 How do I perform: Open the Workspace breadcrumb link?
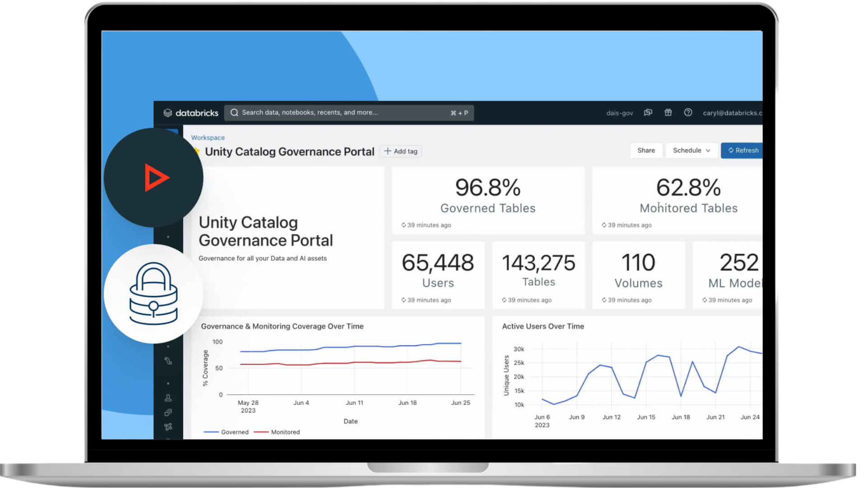click(208, 137)
